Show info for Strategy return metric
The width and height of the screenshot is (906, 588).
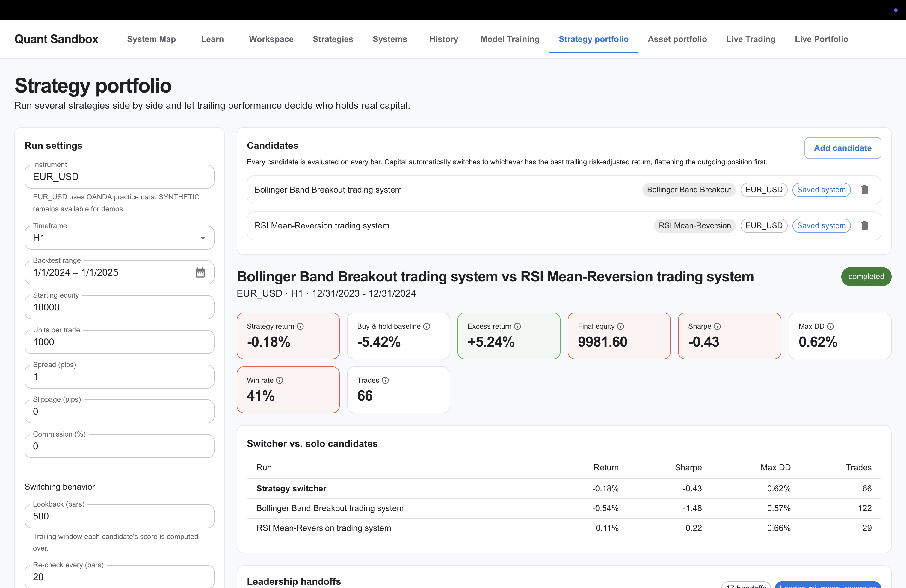pyautogui.click(x=300, y=326)
